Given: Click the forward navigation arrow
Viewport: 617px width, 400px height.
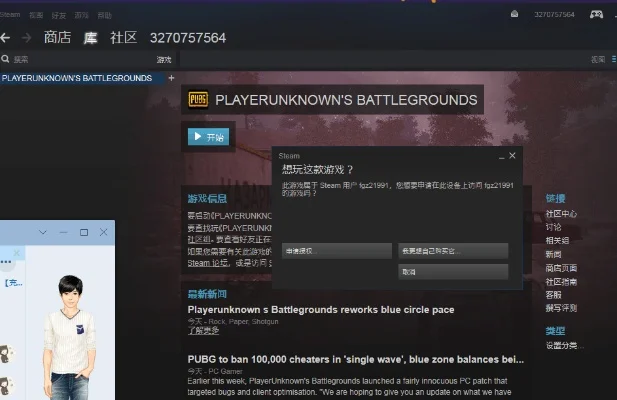Looking at the screenshot, I should pyautogui.click(x=26, y=38).
